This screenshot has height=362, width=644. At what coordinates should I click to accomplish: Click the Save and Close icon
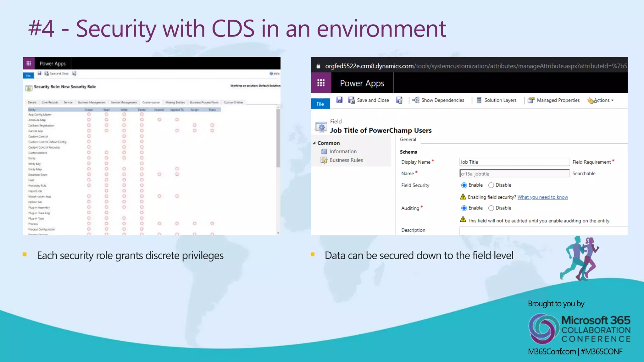coord(351,100)
